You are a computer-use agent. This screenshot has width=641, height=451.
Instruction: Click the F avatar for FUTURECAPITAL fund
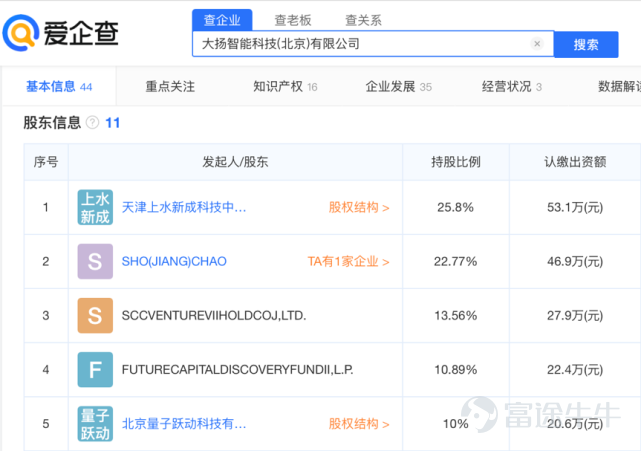tap(95, 370)
